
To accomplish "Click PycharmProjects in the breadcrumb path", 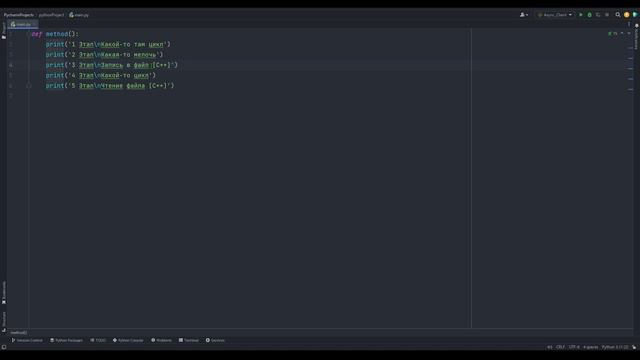I will (19, 15).
